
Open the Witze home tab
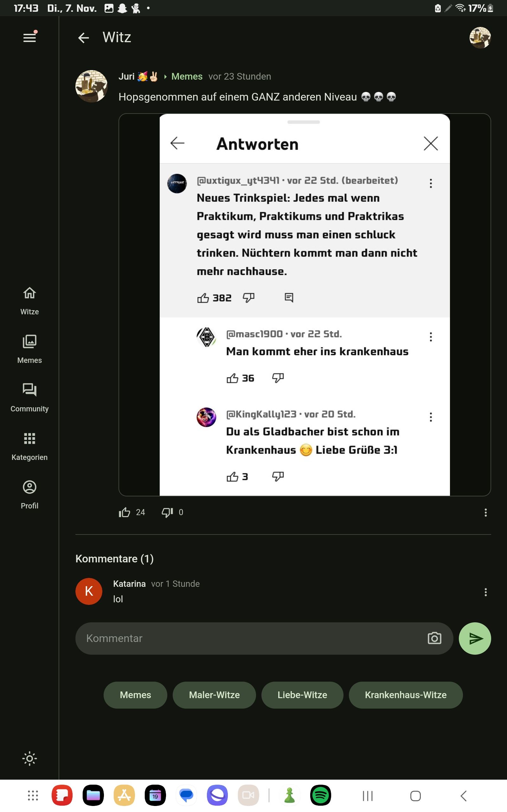[29, 300]
